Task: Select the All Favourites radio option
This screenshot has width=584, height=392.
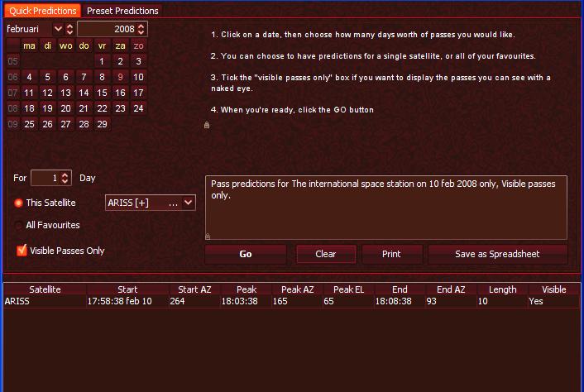Action: click(18, 225)
